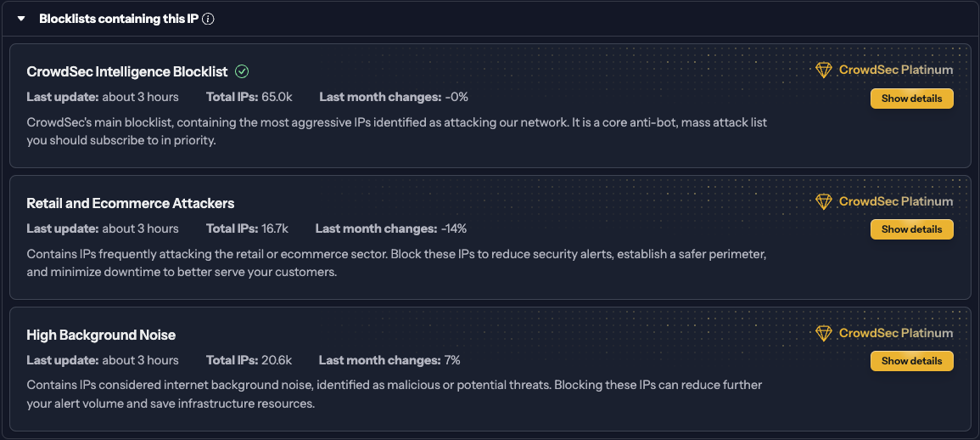
Task: Open the Retail and Ecommerce Attackers title
Action: coord(130,203)
